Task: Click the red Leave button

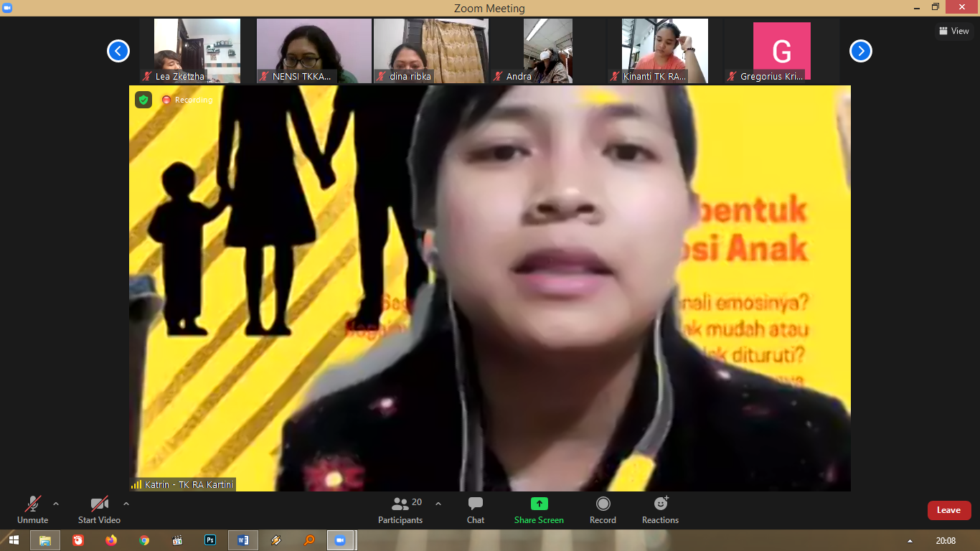Action: [x=949, y=510]
